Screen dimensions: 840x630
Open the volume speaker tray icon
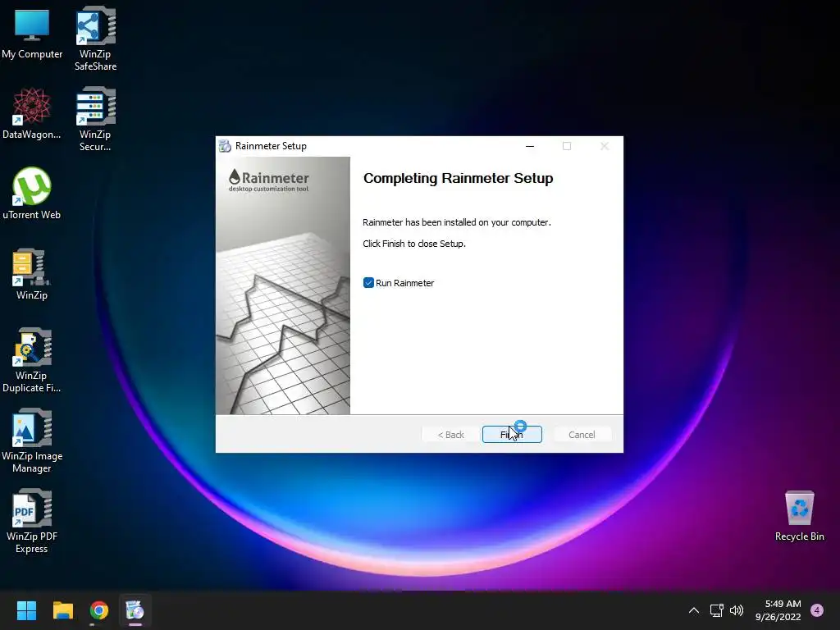point(737,610)
